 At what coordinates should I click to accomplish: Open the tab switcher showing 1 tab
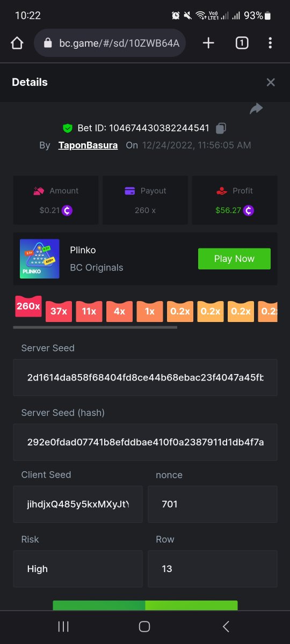[242, 43]
